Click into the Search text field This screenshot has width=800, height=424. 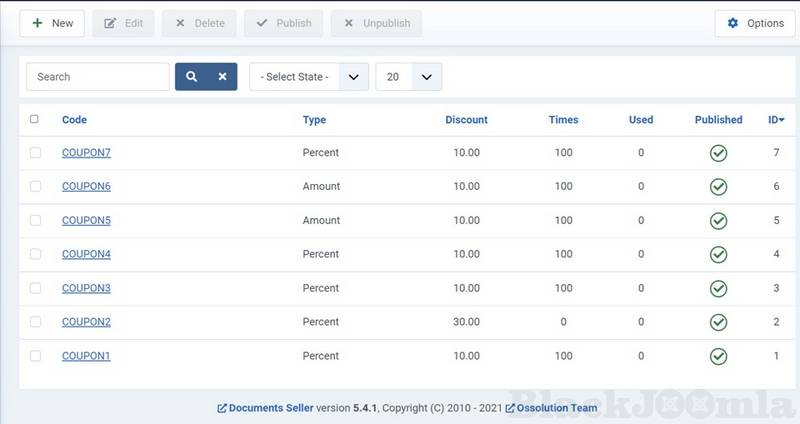97,77
